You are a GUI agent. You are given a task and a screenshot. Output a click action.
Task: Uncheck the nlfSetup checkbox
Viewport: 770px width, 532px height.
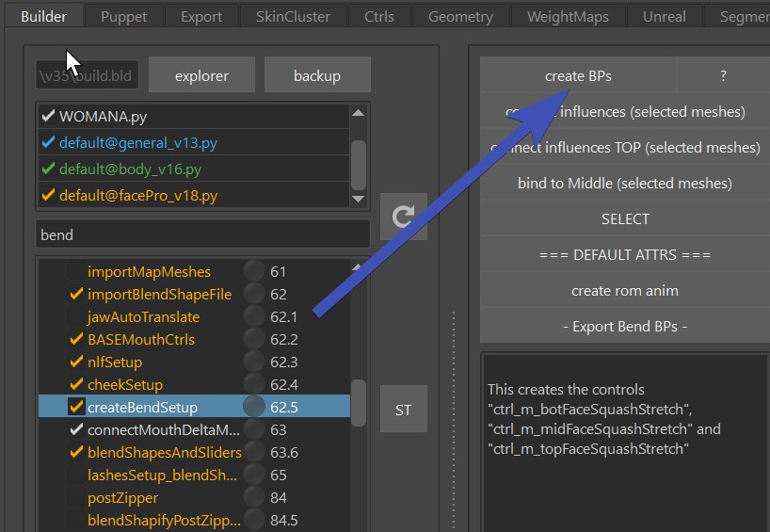pyautogui.click(x=76, y=362)
